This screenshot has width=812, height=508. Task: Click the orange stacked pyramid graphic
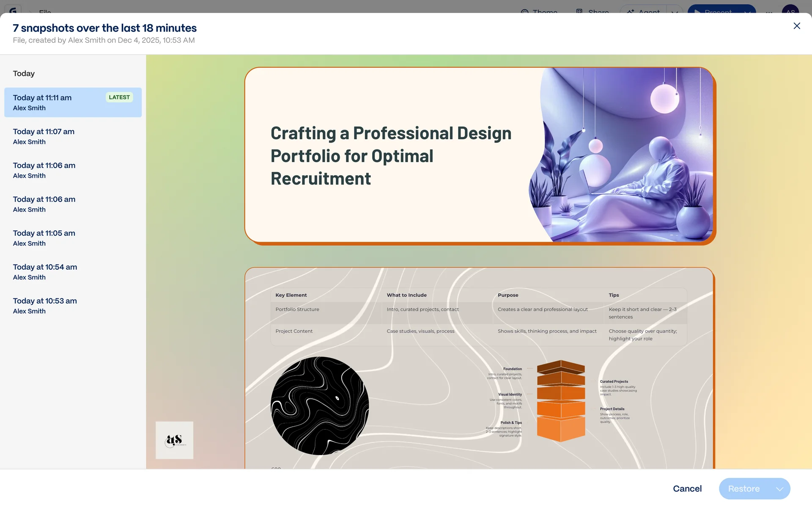[561, 400]
